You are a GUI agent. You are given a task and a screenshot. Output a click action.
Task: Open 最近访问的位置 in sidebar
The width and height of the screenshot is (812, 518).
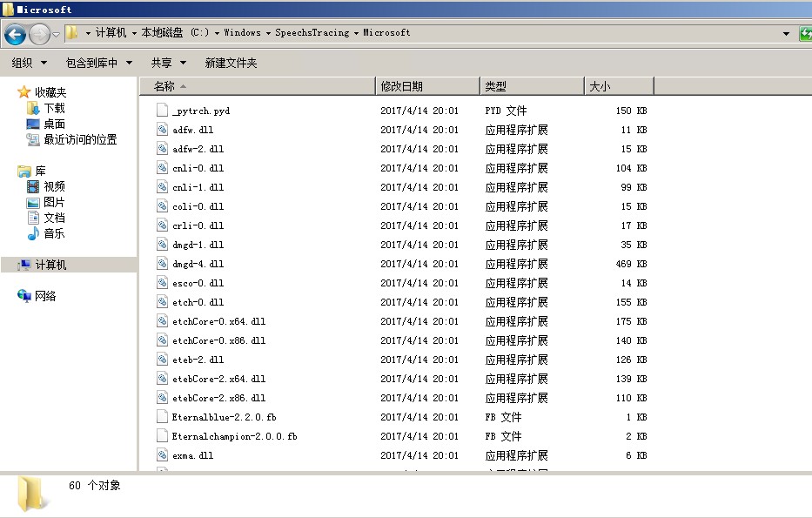80,139
